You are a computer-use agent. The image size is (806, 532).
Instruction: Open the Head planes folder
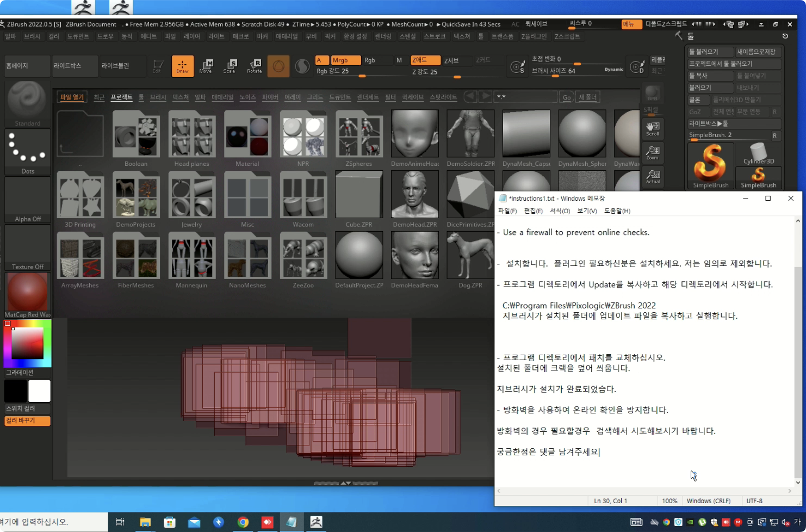(191, 138)
